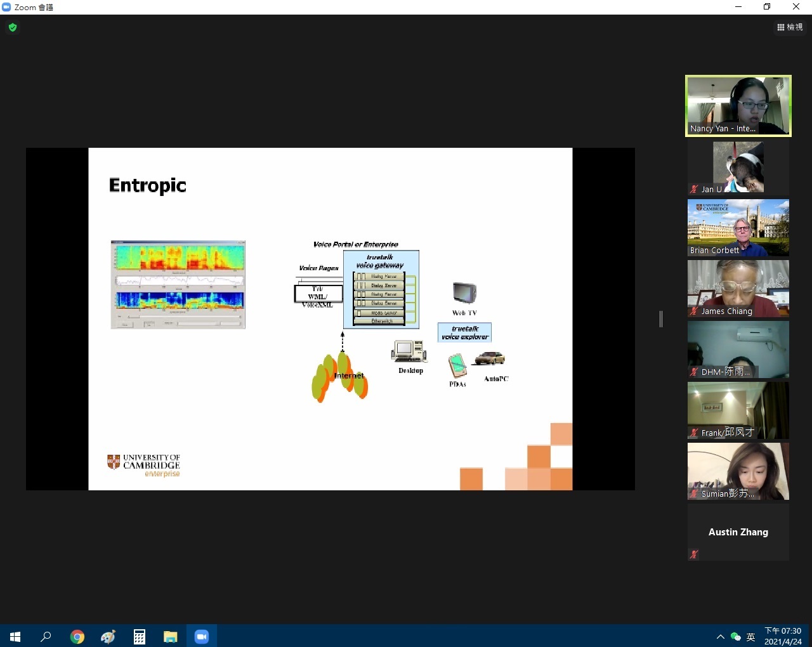Click Jan U's muted microphone icon
Viewport: 812px width, 647px height.
click(x=694, y=189)
